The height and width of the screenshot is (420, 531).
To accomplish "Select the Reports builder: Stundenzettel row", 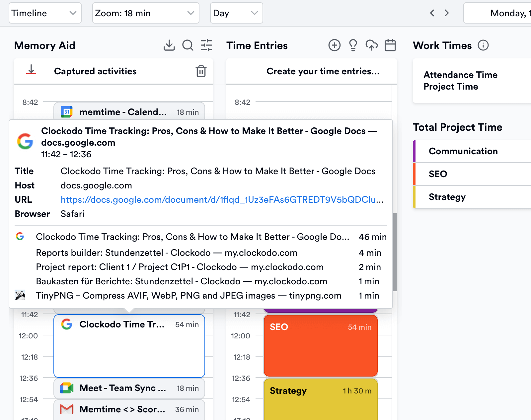I will coord(201,253).
